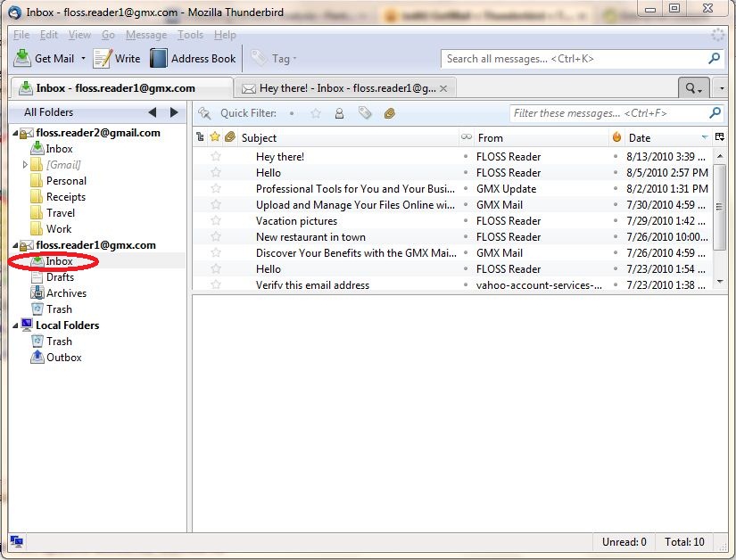
Task: Click the thread column header icon
Action: coord(200,137)
